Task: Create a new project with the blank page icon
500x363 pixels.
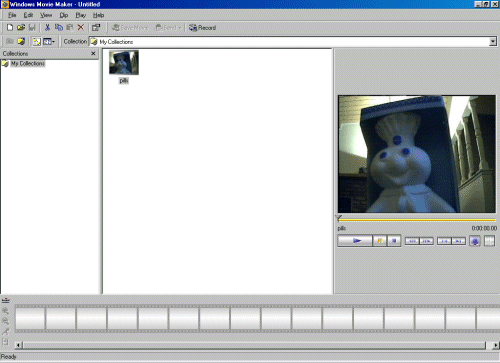Action: click(10, 28)
